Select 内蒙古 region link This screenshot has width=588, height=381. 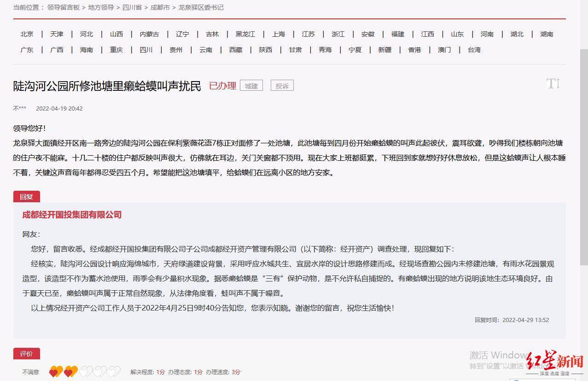pos(150,34)
